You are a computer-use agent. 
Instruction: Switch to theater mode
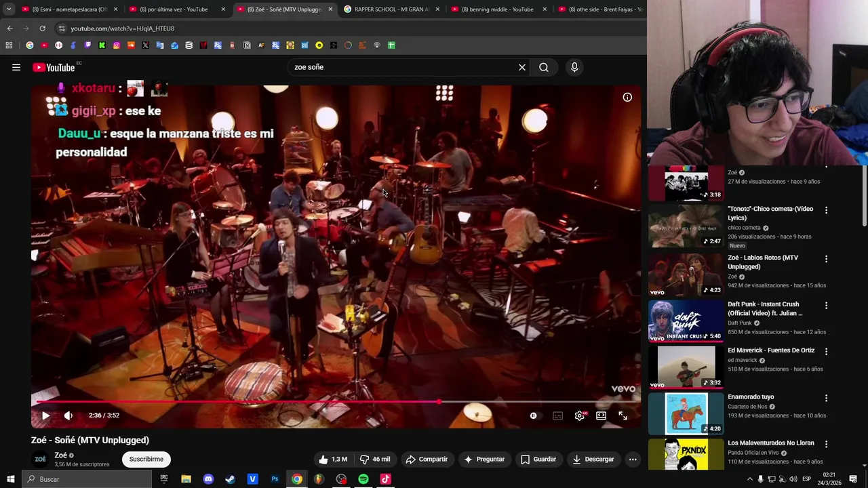(601, 415)
